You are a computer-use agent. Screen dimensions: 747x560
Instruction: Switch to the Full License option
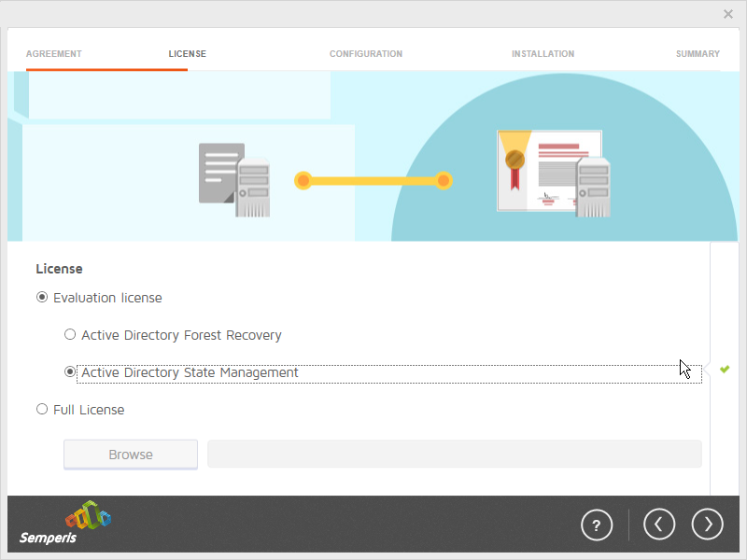click(x=42, y=410)
